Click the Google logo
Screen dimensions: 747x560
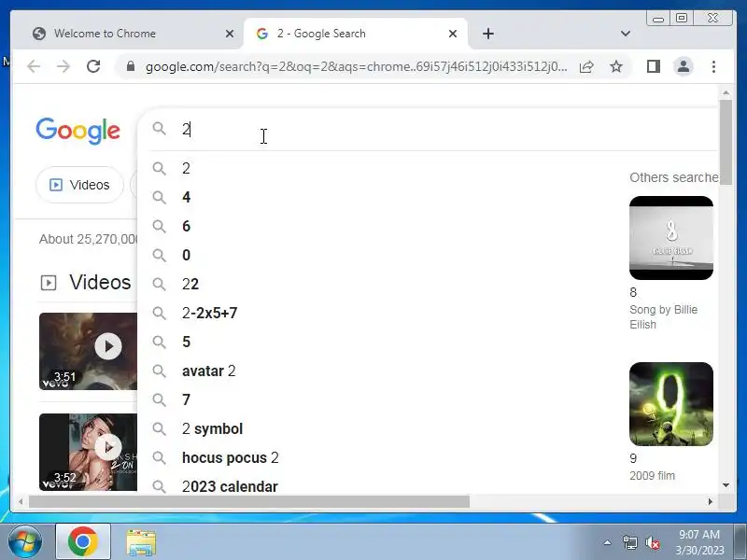(78, 131)
